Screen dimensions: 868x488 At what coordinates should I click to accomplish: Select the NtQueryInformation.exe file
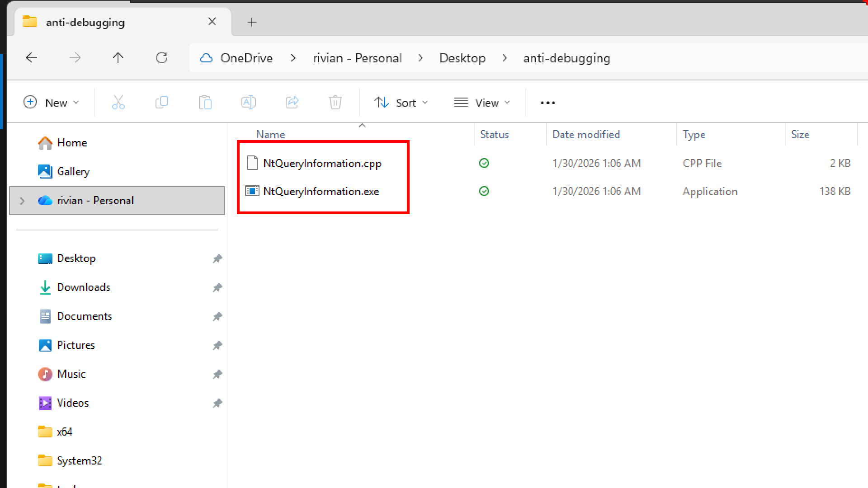(321, 192)
